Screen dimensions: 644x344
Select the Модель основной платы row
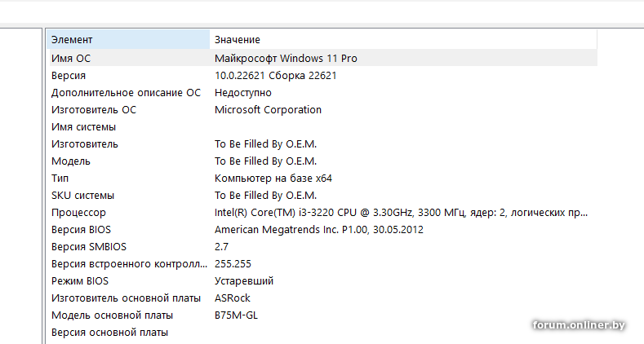[x=323, y=315]
